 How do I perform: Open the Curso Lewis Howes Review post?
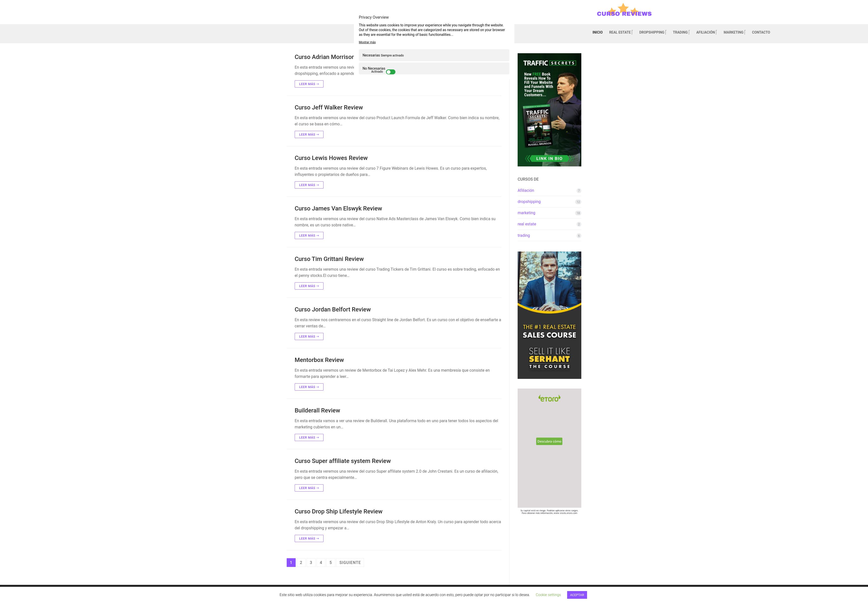click(331, 158)
